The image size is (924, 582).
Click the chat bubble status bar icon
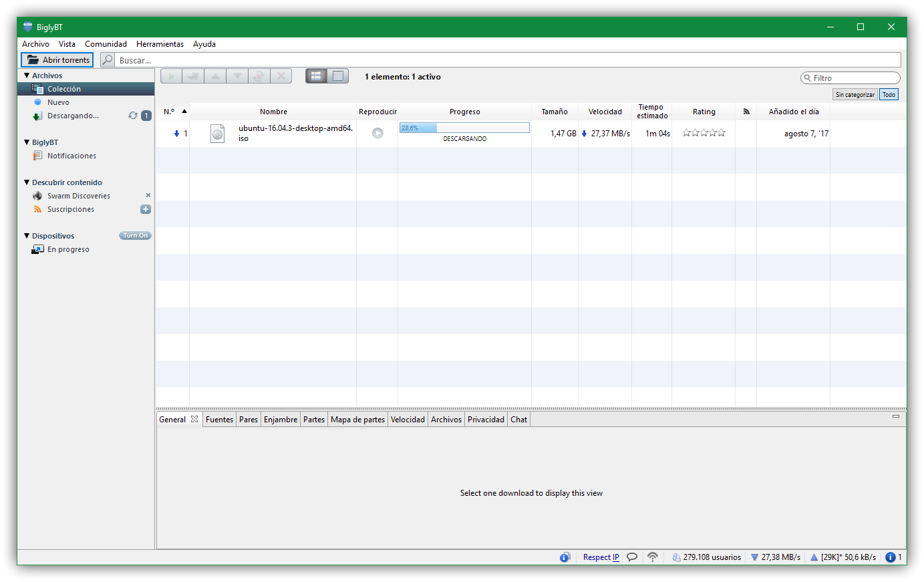(x=632, y=557)
